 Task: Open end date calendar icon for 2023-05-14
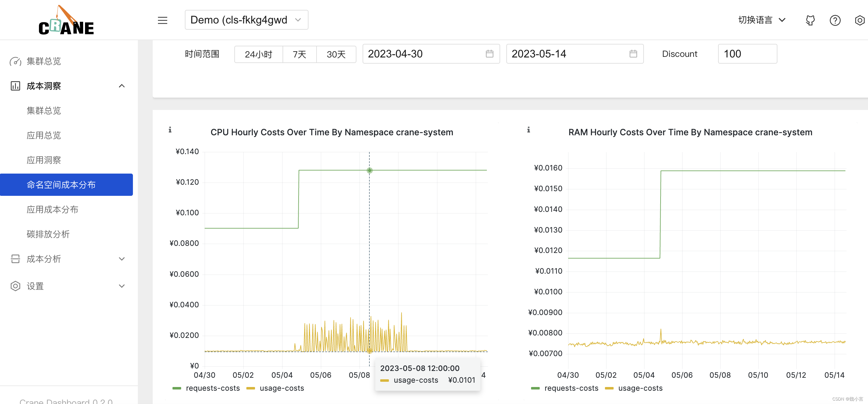[633, 53]
